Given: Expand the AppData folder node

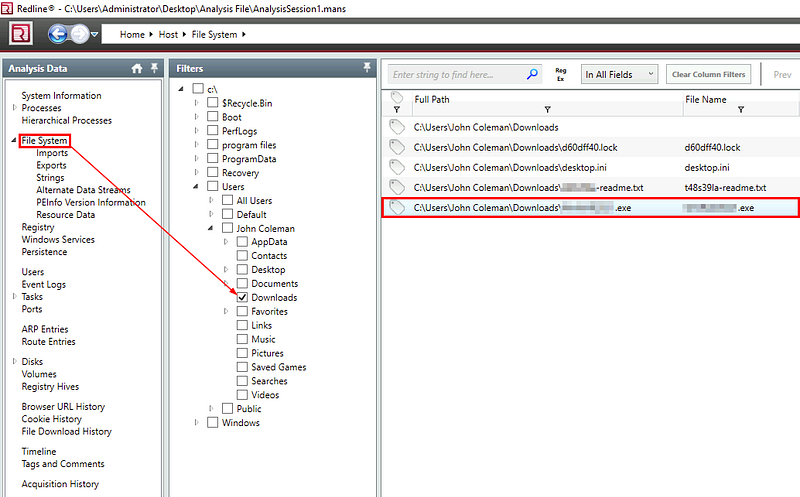Looking at the screenshot, I should [x=226, y=242].
